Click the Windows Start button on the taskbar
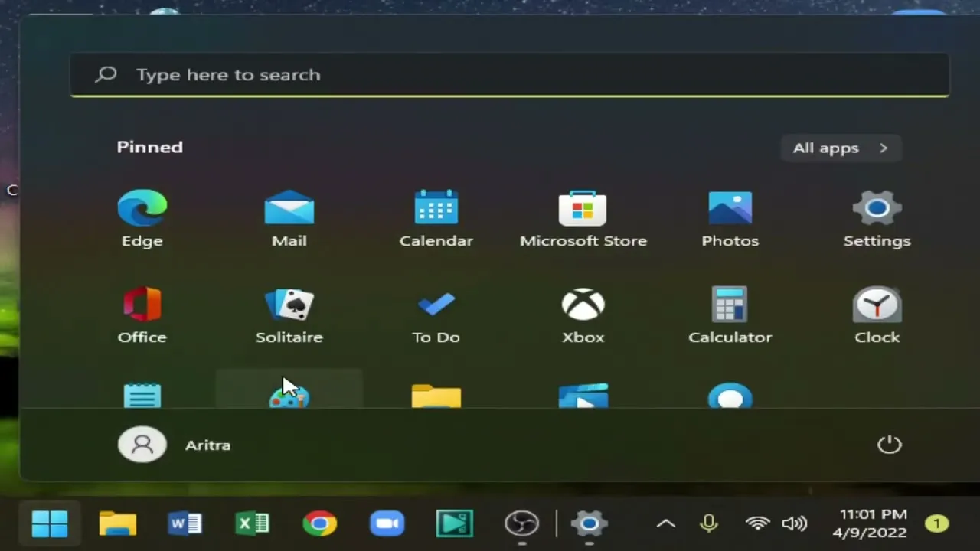Image resolution: width=980 pixels, height=551 pixels. point(51,524)
